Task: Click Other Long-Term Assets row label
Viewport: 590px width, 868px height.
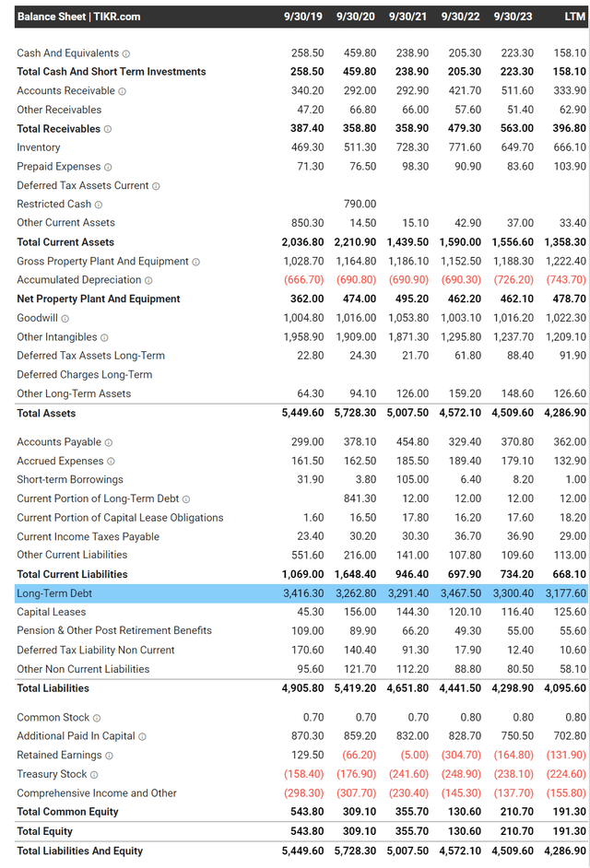Action: [74, 393]
